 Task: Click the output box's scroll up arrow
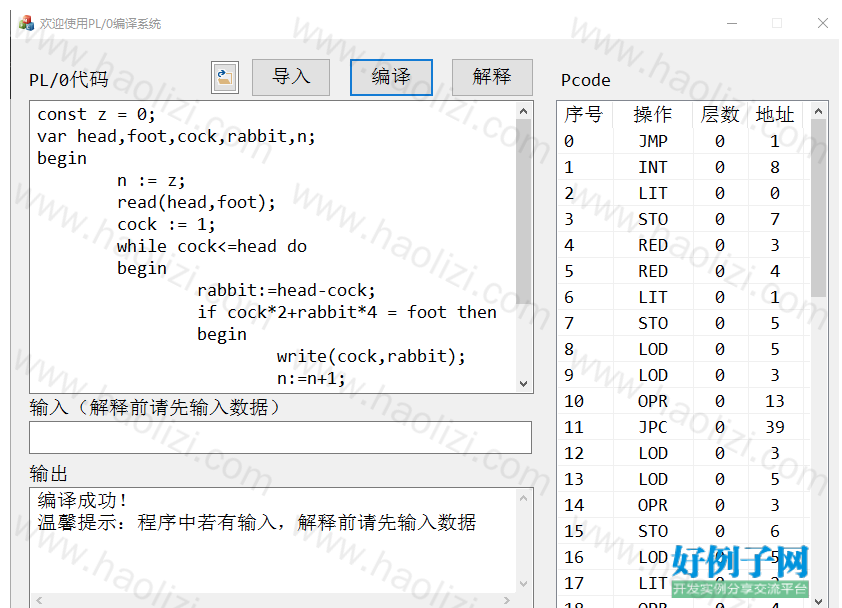coord(524,498)
